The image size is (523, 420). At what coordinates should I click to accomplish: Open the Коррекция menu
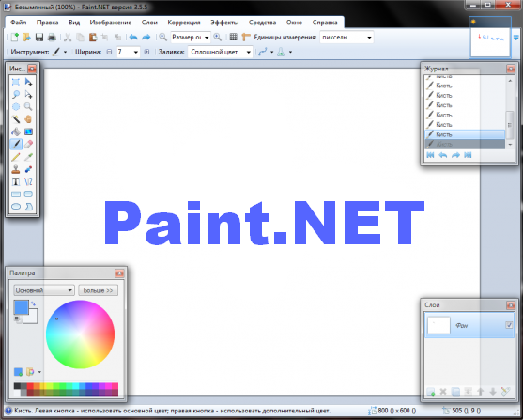184,23
